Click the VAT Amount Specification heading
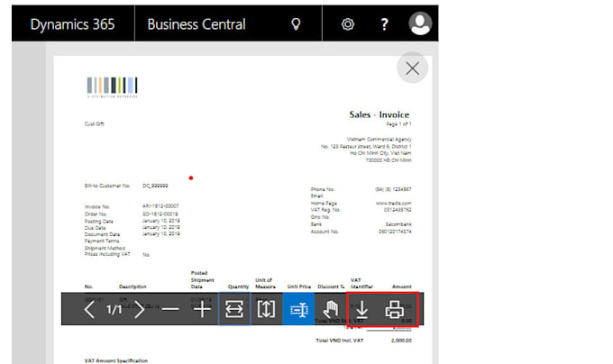613x364 pixels. [x=116, y=360]
